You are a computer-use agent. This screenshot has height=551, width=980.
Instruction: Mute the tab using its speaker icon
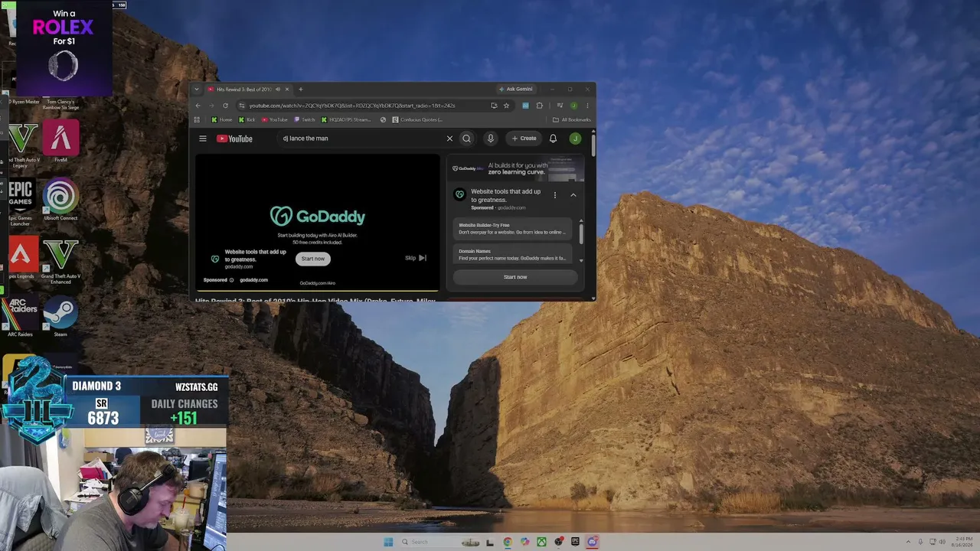point(278,90)
